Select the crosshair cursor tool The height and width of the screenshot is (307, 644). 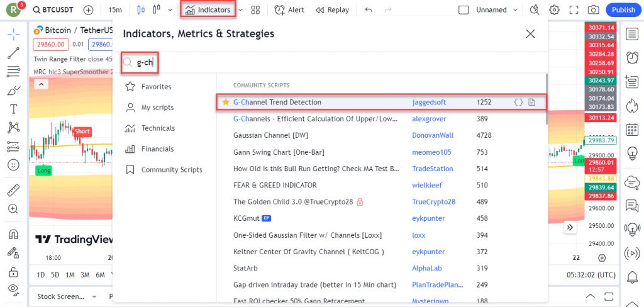click(14, 35)
